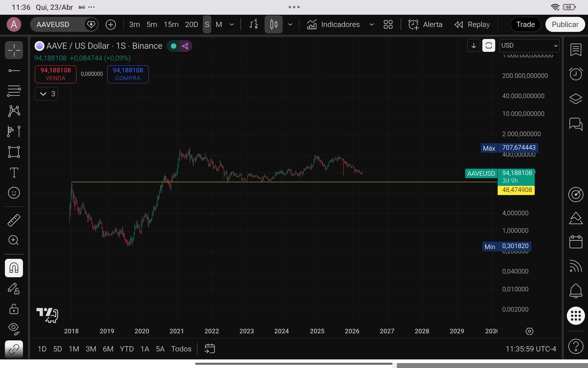Expand the timeframe dropdown arrow
The width and height of the screenshot is (588, 368).
(232, 24)
